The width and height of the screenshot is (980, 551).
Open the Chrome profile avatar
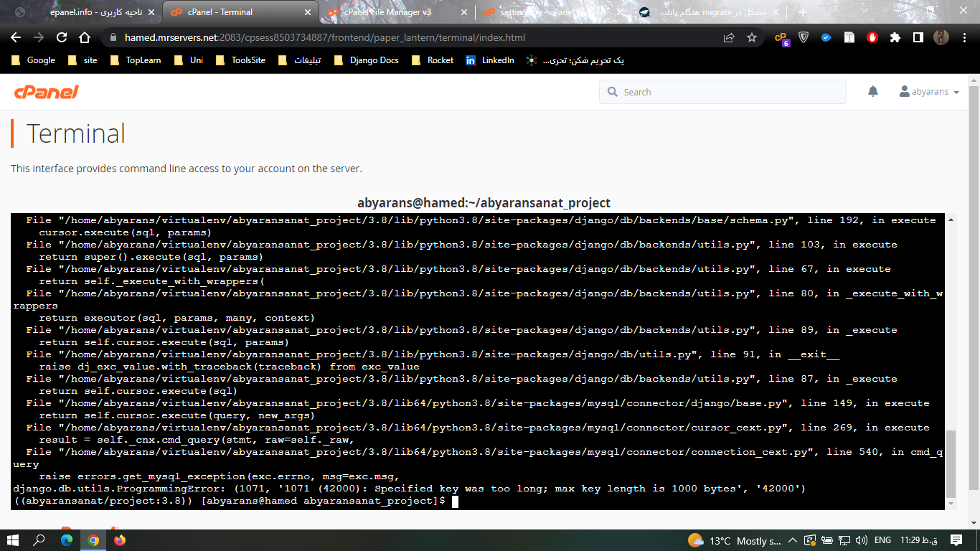coord(941,37)
